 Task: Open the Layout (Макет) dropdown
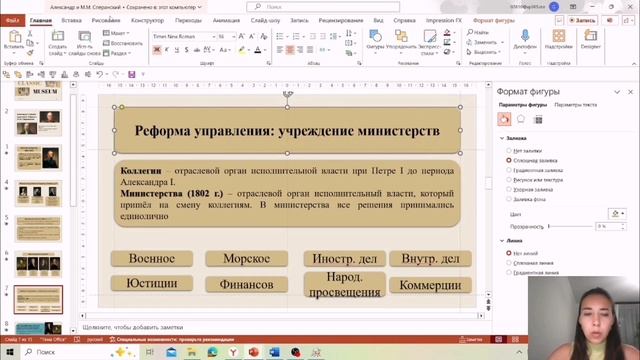116,33
